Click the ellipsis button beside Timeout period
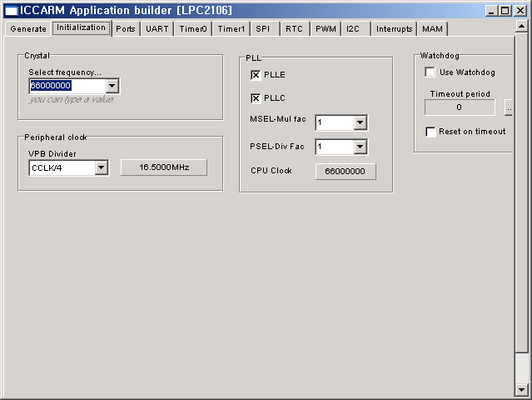This screenshot has width=532, height=400. click(x=508, y=107)
